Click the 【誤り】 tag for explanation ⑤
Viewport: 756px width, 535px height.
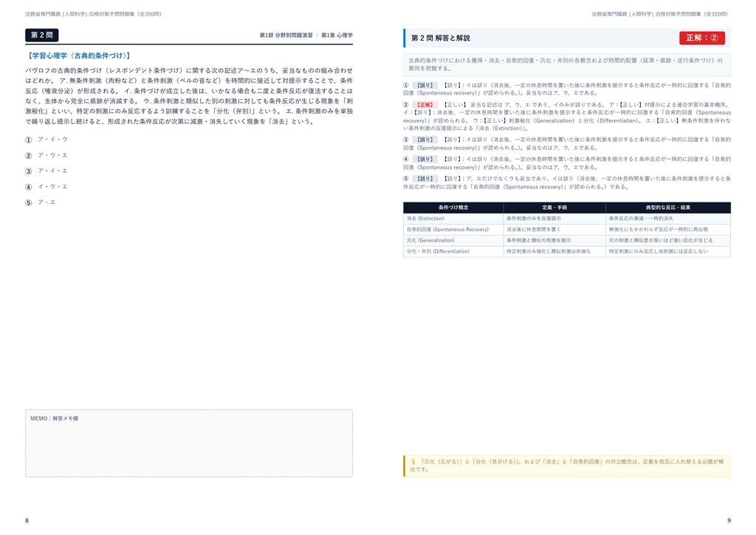point(425,179)
